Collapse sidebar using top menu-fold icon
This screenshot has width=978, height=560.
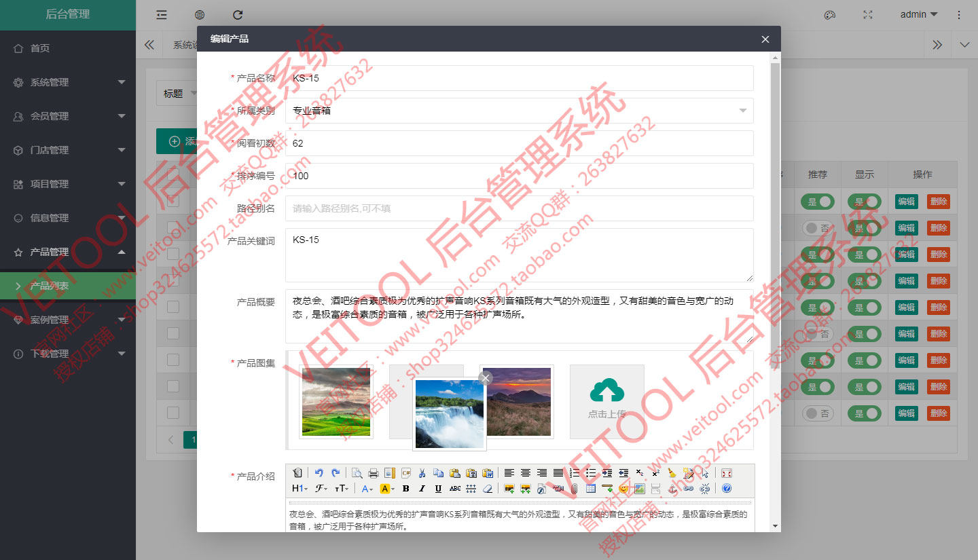pyautogui.click(x=162, y=14)
